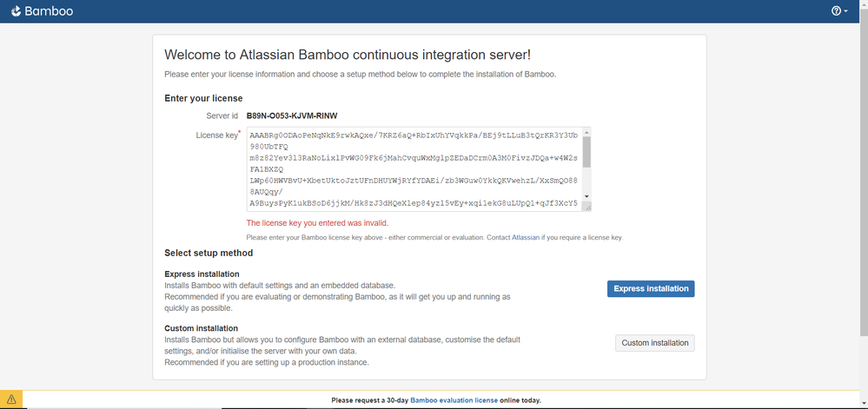Image resolution: width=868 pixels, height=409 pixels.
Task: Click inside the License key text area
Action: (x=414, y=169)
